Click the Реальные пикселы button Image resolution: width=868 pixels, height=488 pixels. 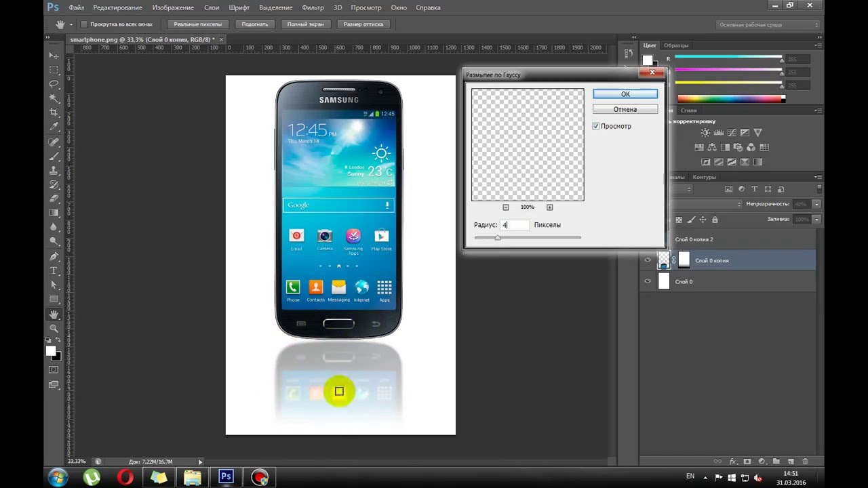[x=197, y=24]
